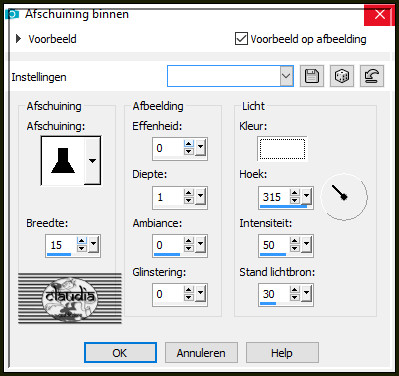Open the Ambiance slider dropdown arrow
Viewport: 399px width, 376px height.
200,244
